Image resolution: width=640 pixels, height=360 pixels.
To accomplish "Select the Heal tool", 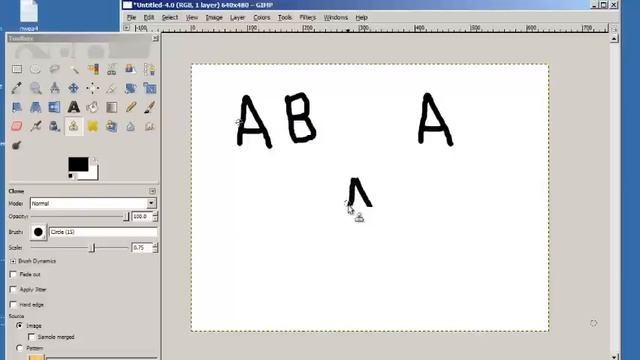I will tap(93, 127).
